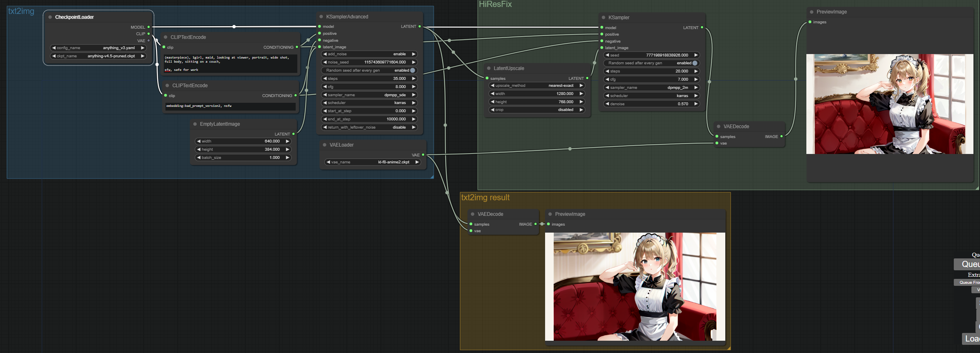Increase width with right arrow in EmptyLatentImage

coord(287,141)
